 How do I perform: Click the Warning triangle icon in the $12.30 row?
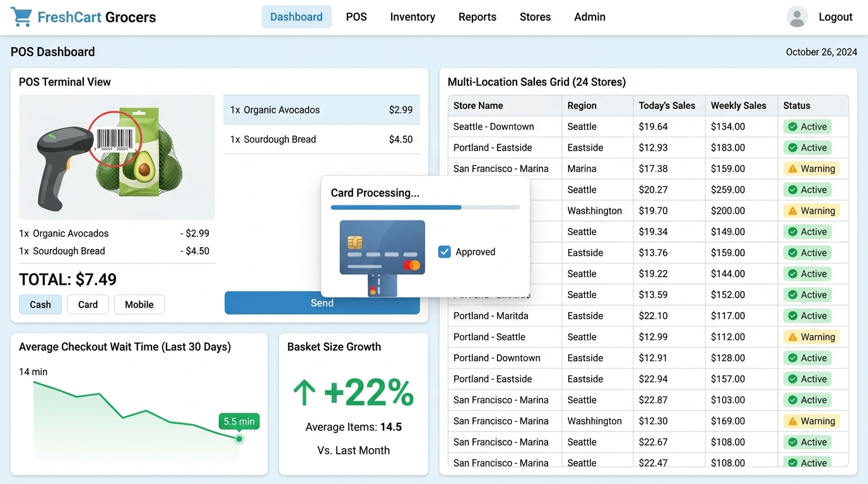(x=792, y=421)
